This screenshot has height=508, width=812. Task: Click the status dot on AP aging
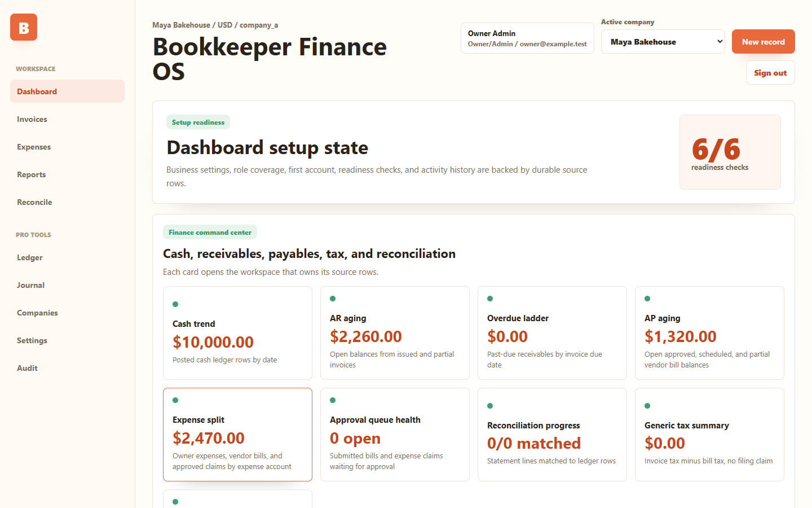coord(647,299)
